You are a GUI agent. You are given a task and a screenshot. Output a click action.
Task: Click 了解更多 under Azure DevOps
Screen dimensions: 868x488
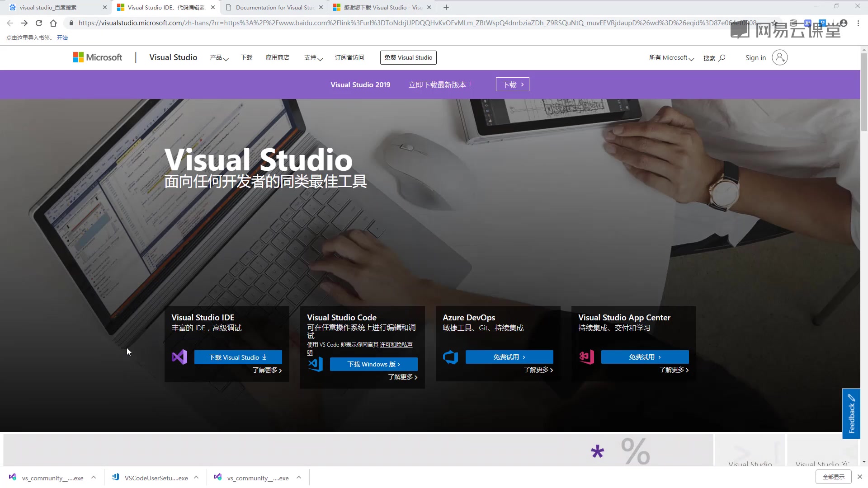tap(538, 370)
